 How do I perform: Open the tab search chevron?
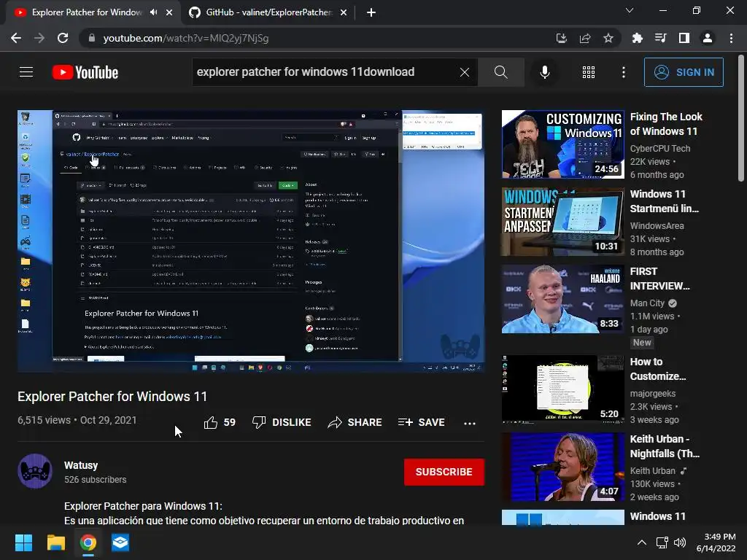630,10
